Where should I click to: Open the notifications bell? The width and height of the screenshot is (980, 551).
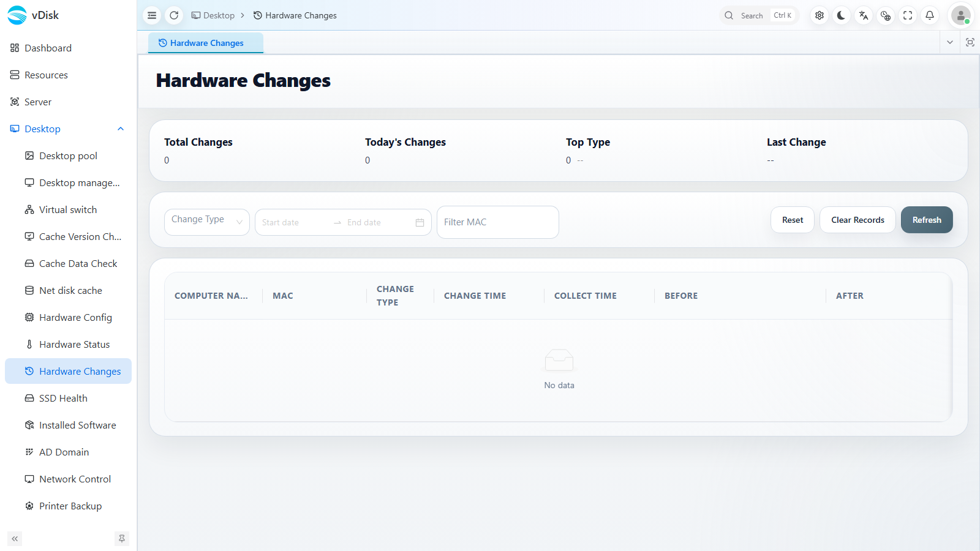930,15
